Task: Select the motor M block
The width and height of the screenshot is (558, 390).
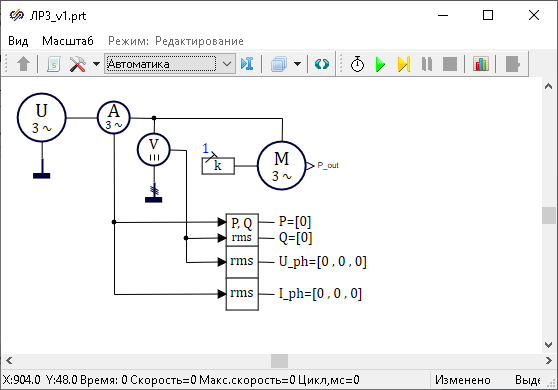Action: tap(281, 166)
